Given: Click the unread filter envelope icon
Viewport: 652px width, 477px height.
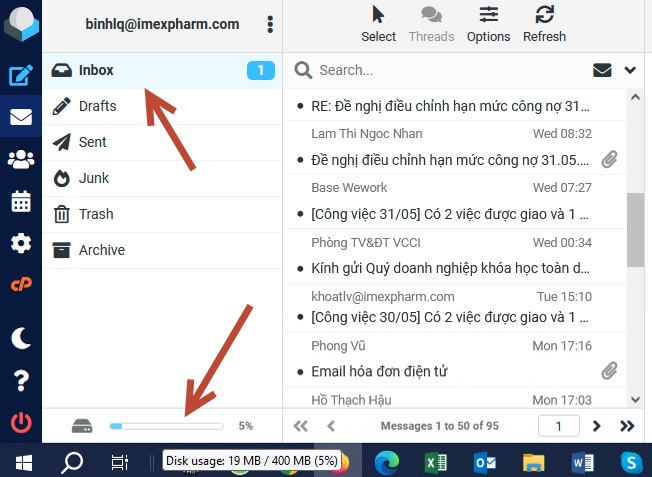Looking at the screenshot, I should point(602,70).
